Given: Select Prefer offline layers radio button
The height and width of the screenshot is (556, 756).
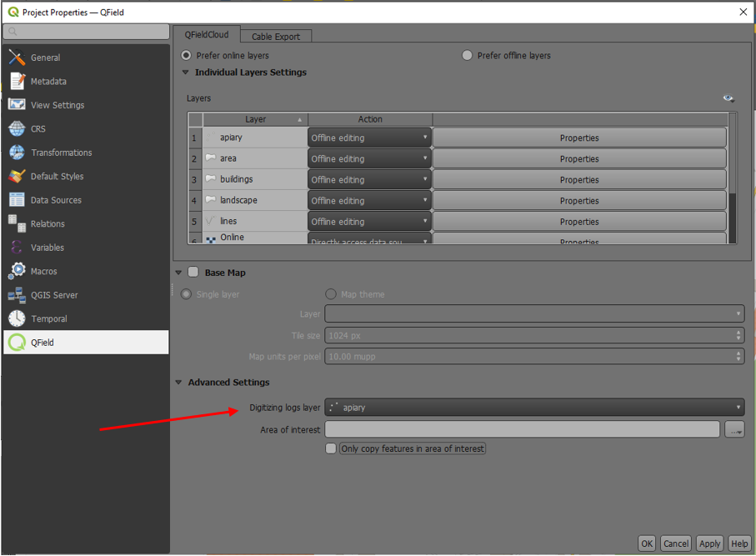Looking at the screenshot, I should click(x=468, y=56).
